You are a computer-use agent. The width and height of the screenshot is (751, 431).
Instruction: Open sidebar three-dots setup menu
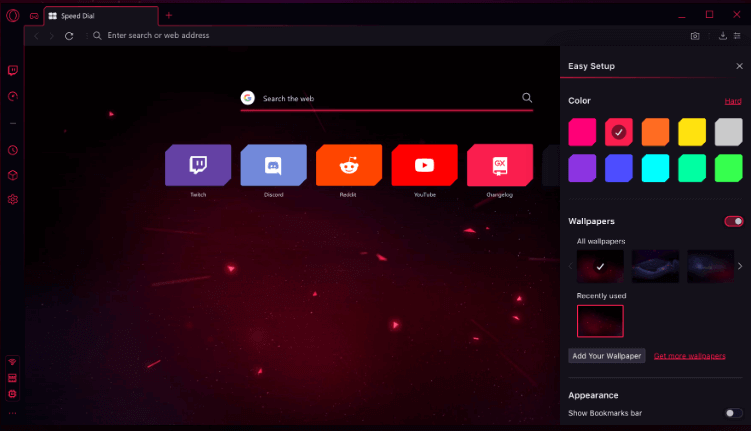[12, 413]
